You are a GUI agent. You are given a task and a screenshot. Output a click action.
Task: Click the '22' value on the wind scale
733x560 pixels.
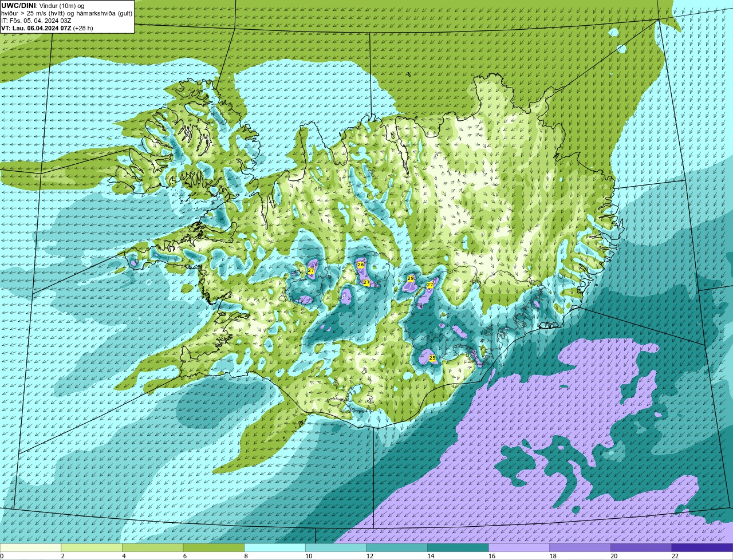pos(675,556)
